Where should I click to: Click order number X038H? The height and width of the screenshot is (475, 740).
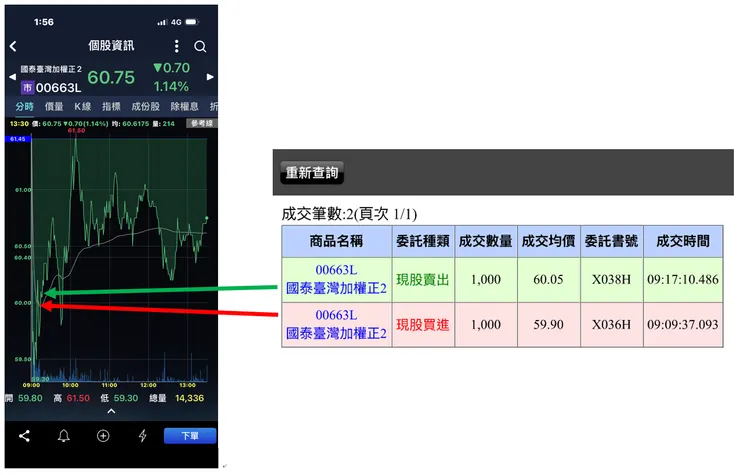click(611, 280)
